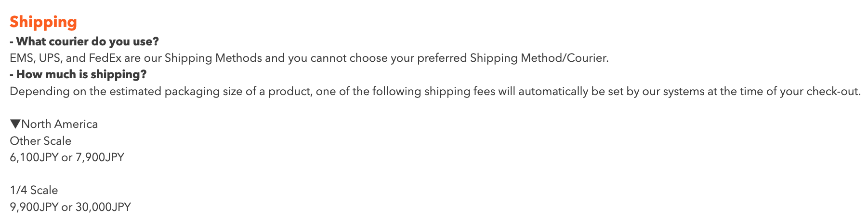
Task: Click the 'Other Scale' label
Action: (40, 141)
